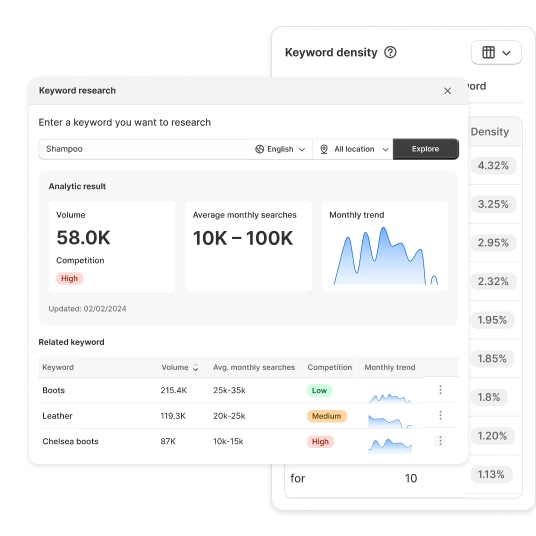Open the table view dropdown in Keyword density
The width and height of the screenshot is (536, 536).
pyautogui.click(x=496, y=52)
